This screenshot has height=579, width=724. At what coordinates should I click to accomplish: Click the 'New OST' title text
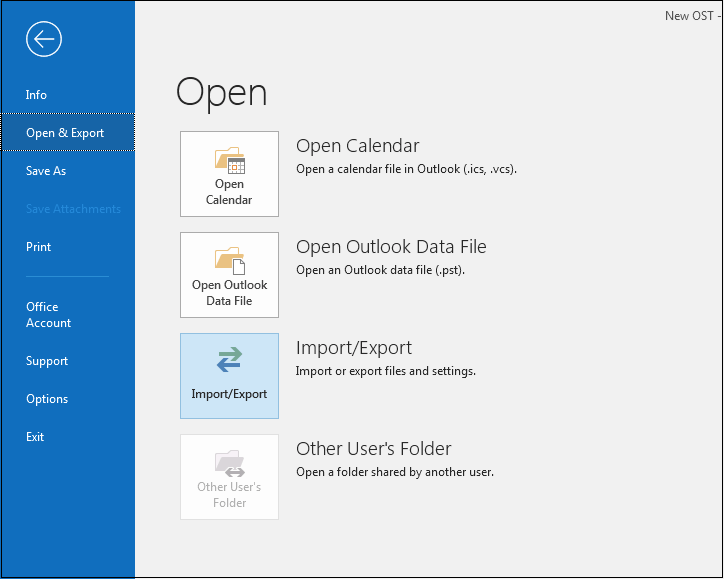point(689,16)
